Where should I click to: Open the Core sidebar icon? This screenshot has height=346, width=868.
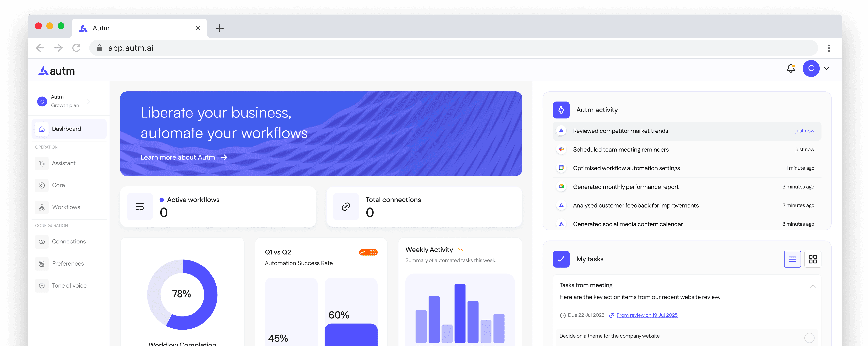pyautogui.click(x=42, y=185)
